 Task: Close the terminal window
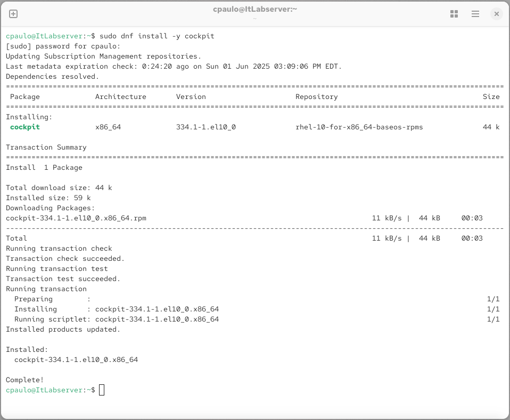tap(496, 14)
